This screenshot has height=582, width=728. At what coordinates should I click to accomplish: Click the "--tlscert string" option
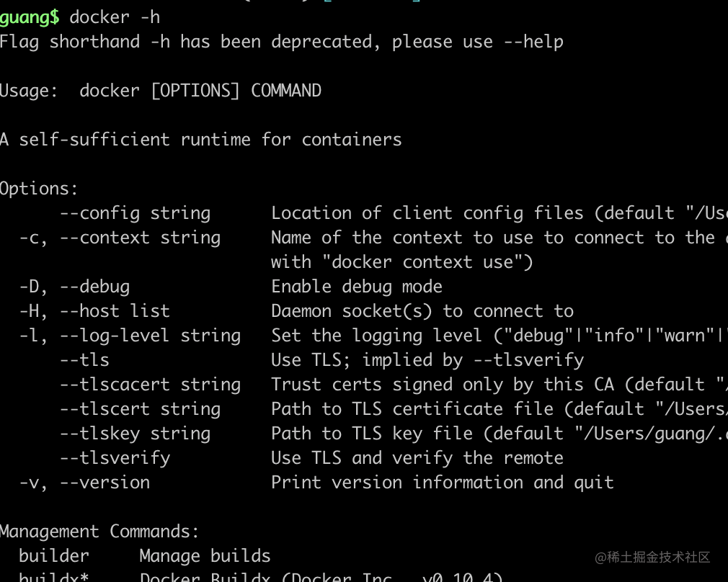click(x=141, y=409)
